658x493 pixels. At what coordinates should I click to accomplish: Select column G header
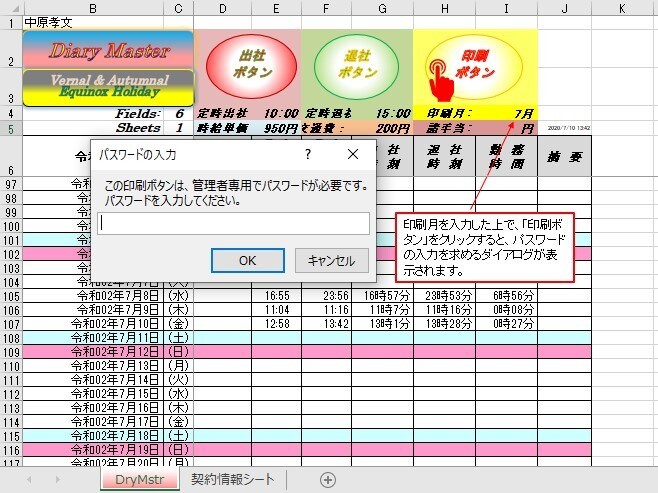[382, 8]
